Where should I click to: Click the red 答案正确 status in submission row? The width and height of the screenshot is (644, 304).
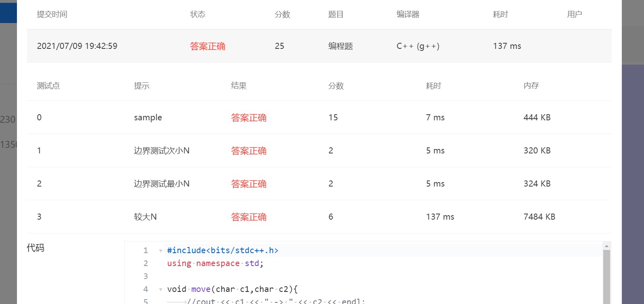click(x=208, y=46)
